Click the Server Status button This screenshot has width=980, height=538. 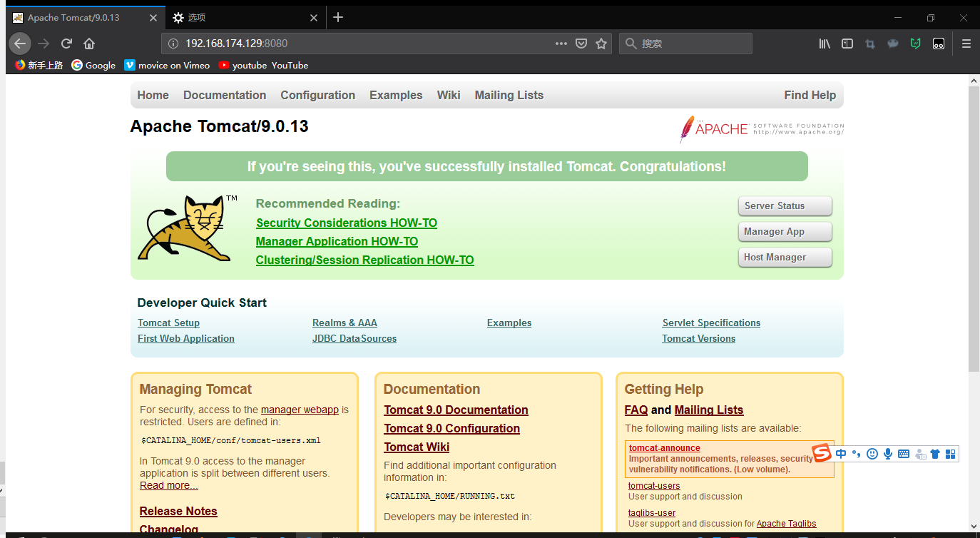[785, 205]
